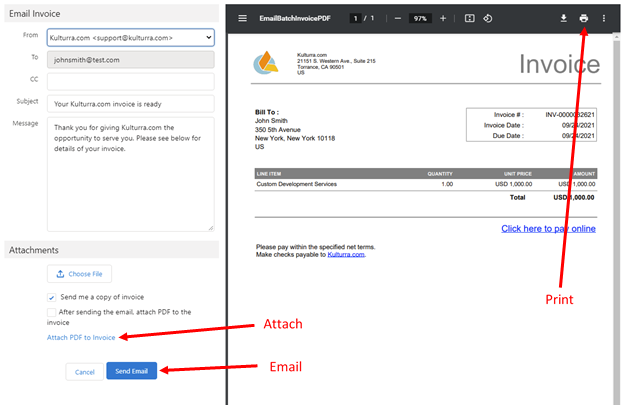The width and height of the screenshot is (624, 406).
Task: Click the Kulturra logo in invoice
Action: pos(265,63)
